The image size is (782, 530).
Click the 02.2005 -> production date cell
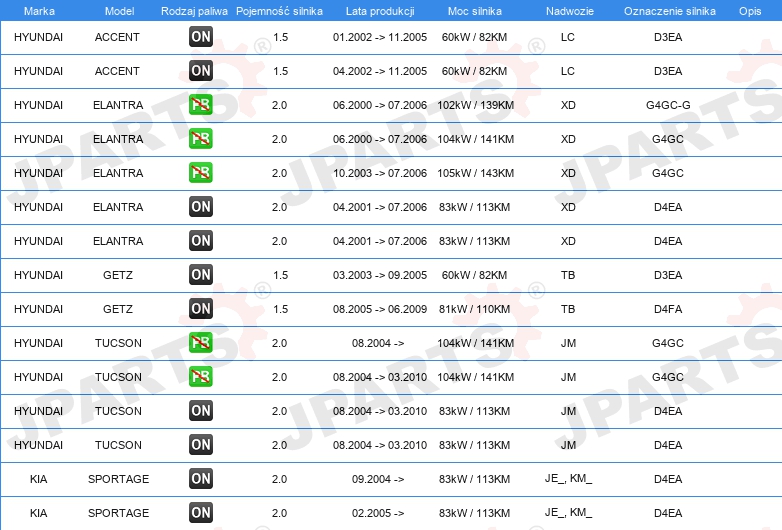pos(378,513)
